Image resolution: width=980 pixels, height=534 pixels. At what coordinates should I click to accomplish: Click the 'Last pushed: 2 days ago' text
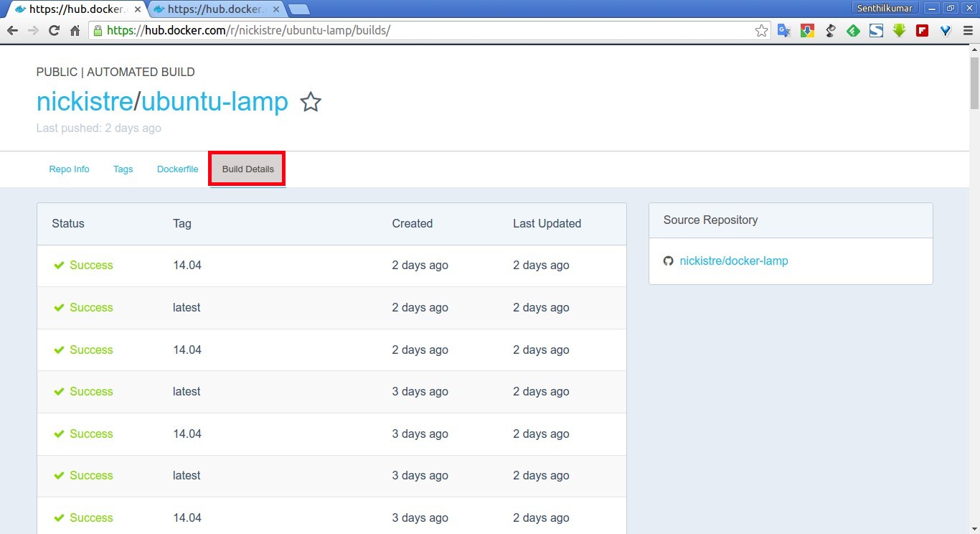click(99, 128)
